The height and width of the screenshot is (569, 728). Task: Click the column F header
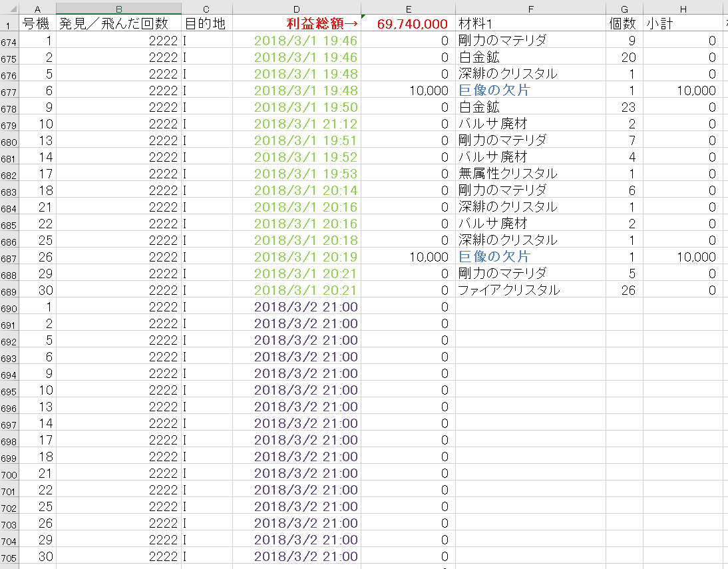pyautogui.click(x=530, y=9)
